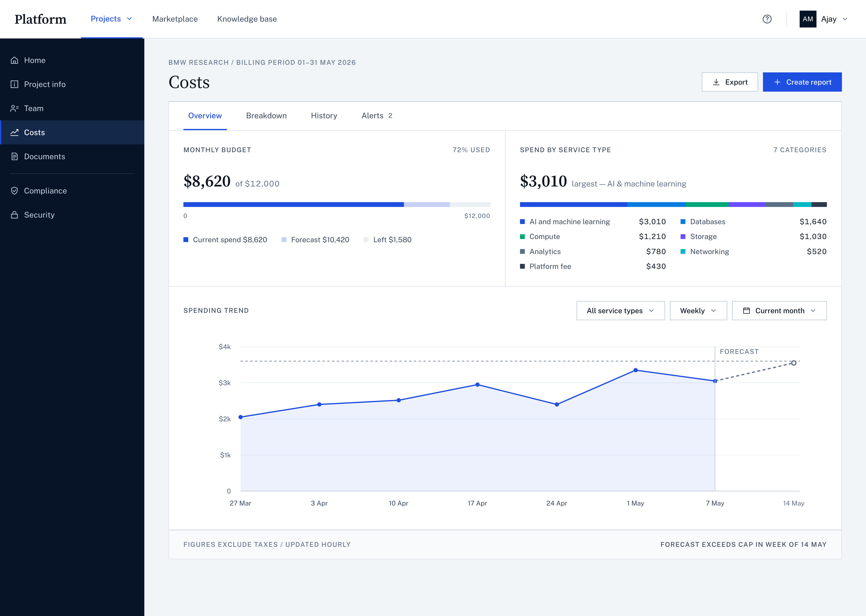The width and height of the screenshot is (866, 616).
Task: Click the Platform fee legend swatch
Action: pyautogui.click(x=522, y=267)
